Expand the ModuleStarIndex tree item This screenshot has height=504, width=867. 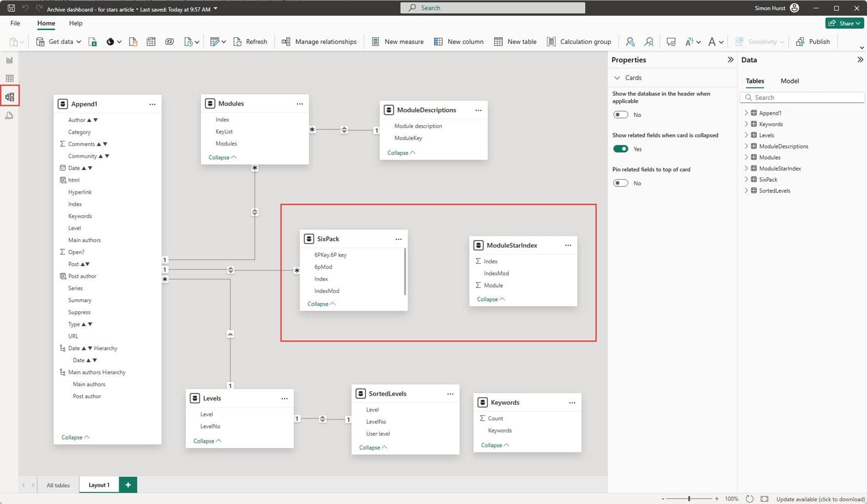point(747,168)
